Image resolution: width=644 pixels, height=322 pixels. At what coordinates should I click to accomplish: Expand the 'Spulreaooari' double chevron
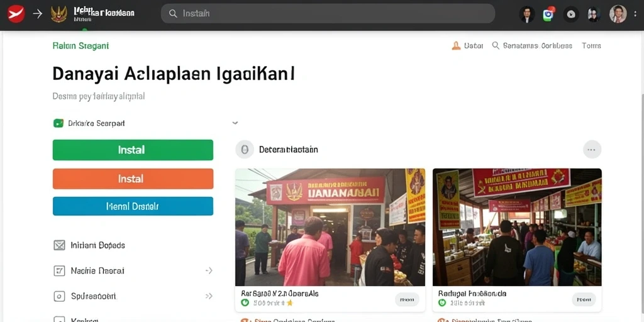point(209,296)
